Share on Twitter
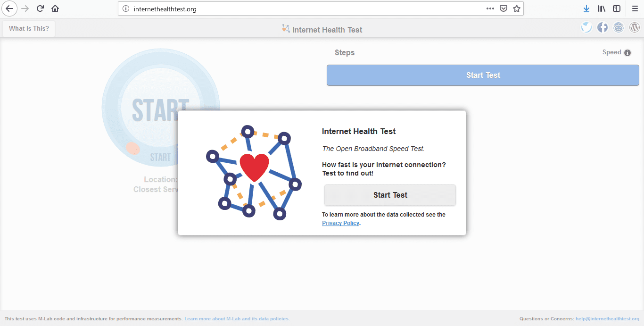 click(x=586, y=27)
